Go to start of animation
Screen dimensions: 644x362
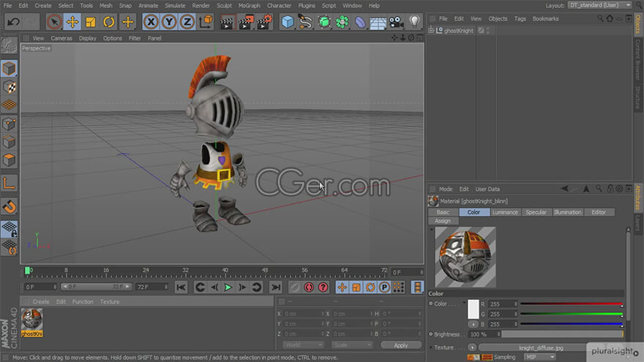click(x=181, y=287)
